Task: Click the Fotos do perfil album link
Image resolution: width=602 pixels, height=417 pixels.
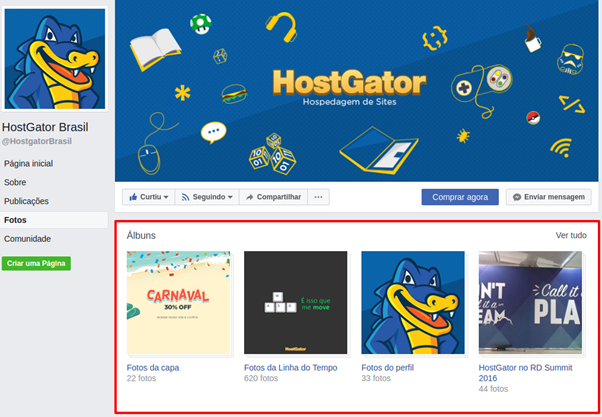Action: (387, 367)
